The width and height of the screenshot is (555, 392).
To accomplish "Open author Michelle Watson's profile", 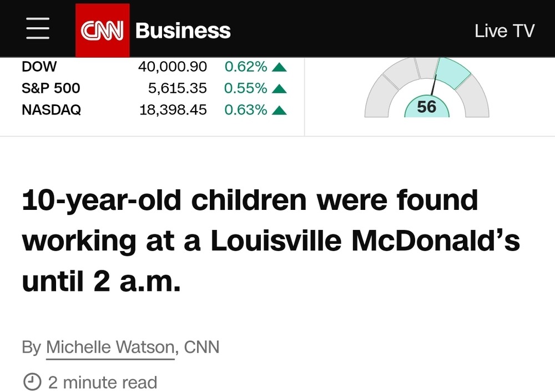I will (110, 347).
